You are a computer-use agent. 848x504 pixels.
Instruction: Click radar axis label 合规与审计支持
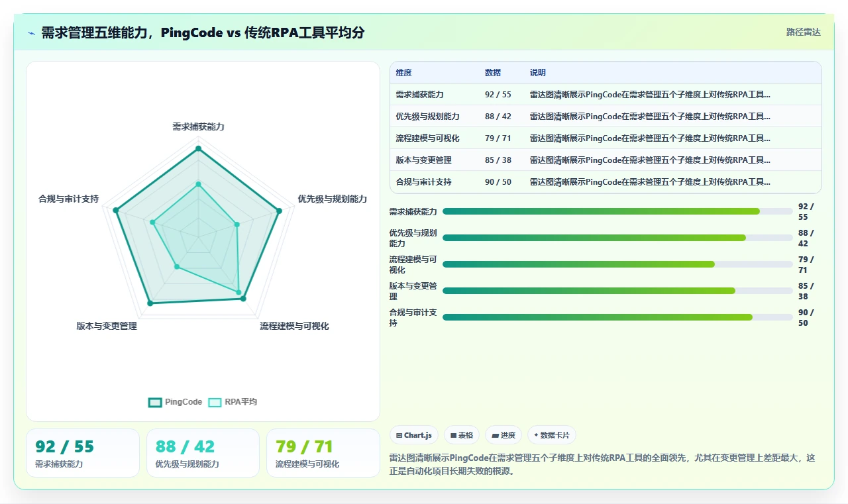click(68, 199)
